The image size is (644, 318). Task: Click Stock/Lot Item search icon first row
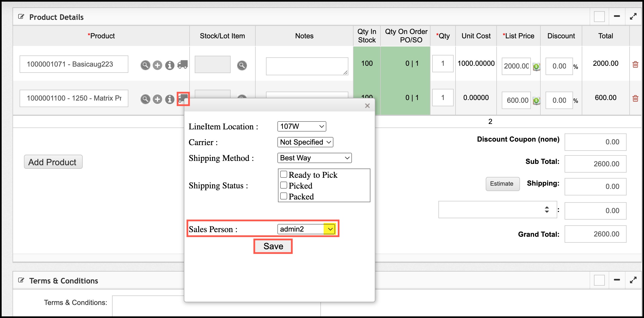tap(242, 65)
